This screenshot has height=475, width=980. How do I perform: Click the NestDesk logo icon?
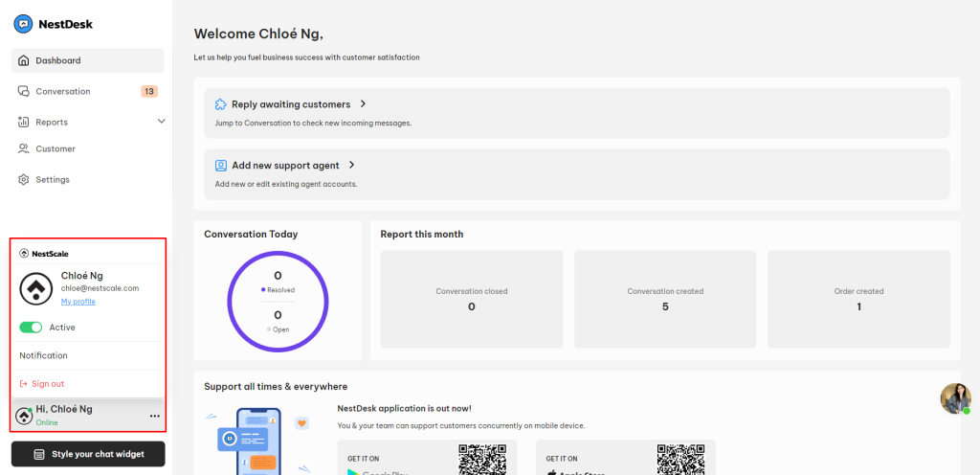tap(23, 24)
